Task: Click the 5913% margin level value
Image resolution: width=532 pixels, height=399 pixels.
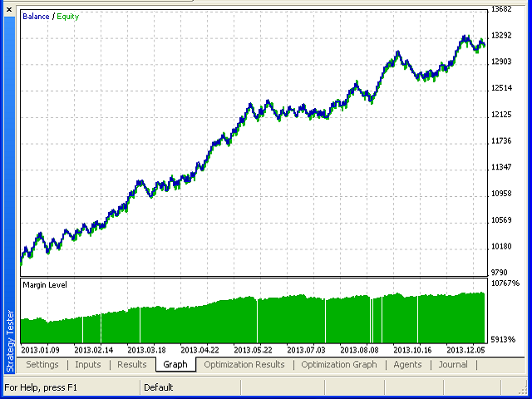Action: 503,339
